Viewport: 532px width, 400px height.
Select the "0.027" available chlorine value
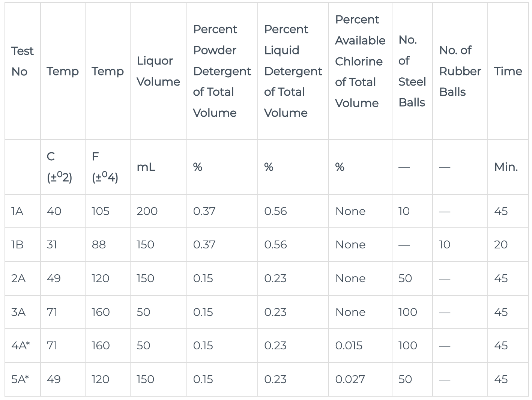coord(350,379)
